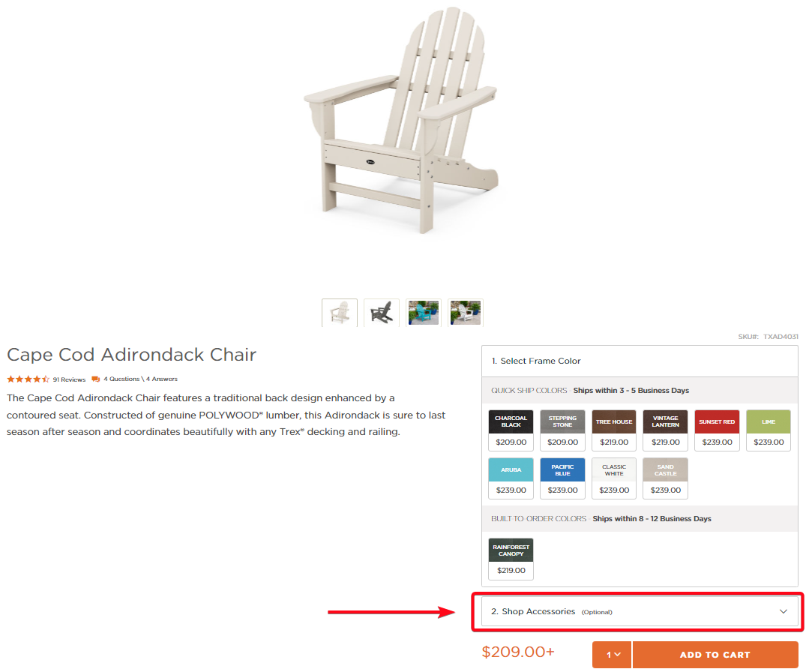
Task: Open the 91 Reviews link
Action: [x=69, y=379]
